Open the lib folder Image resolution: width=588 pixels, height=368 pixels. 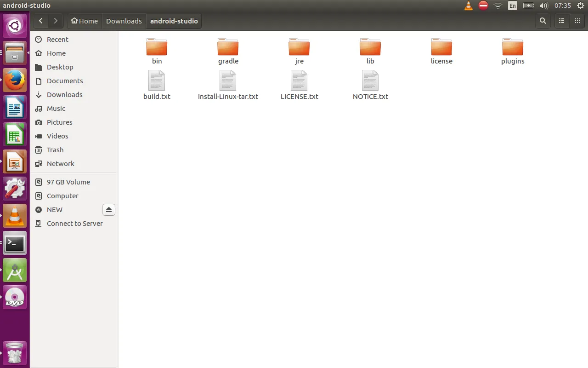pyautogui.click(x=370, y=47)
